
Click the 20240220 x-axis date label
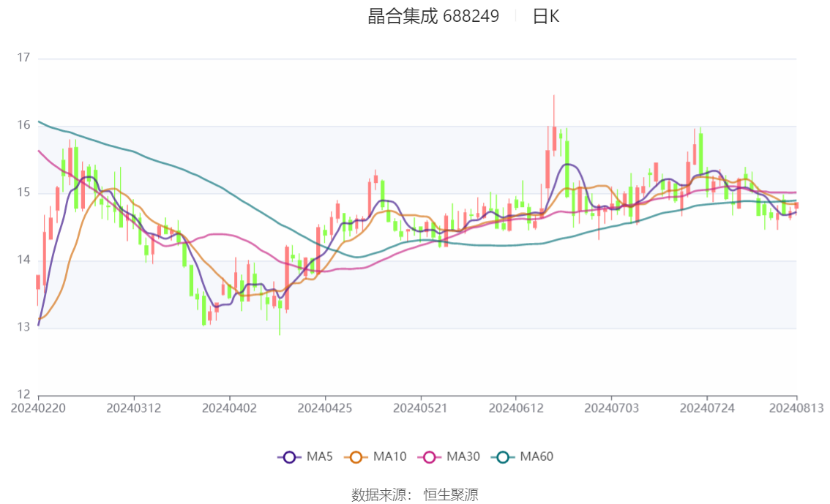pyautogui.click(x=38, y=408)
